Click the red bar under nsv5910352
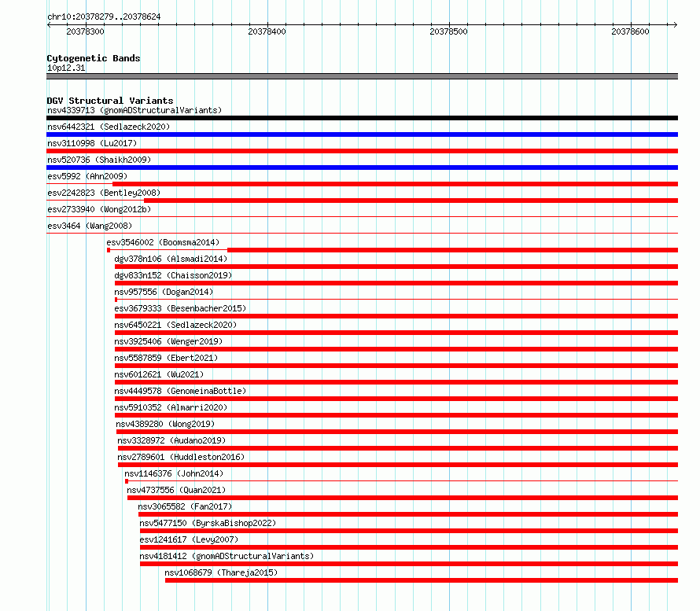The image size is (700, 611). (396, 415)
